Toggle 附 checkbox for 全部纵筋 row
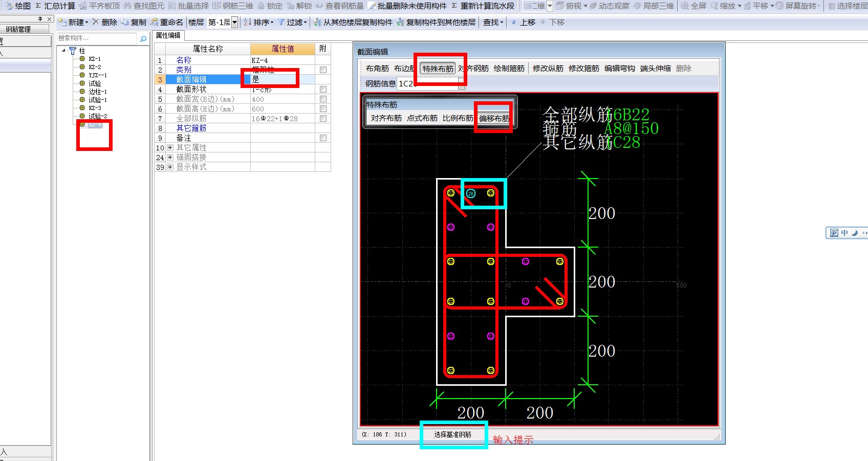The height and width of the screenshot is (461, 868). [323, 119]
